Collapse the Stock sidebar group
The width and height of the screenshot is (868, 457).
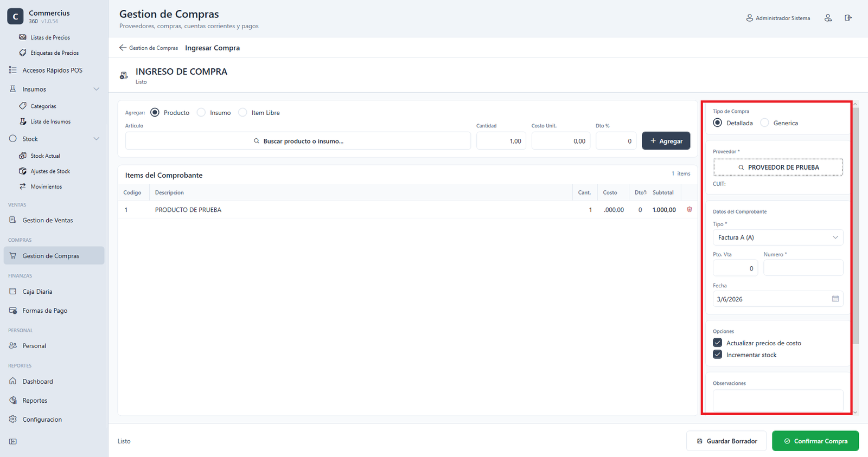96,139
